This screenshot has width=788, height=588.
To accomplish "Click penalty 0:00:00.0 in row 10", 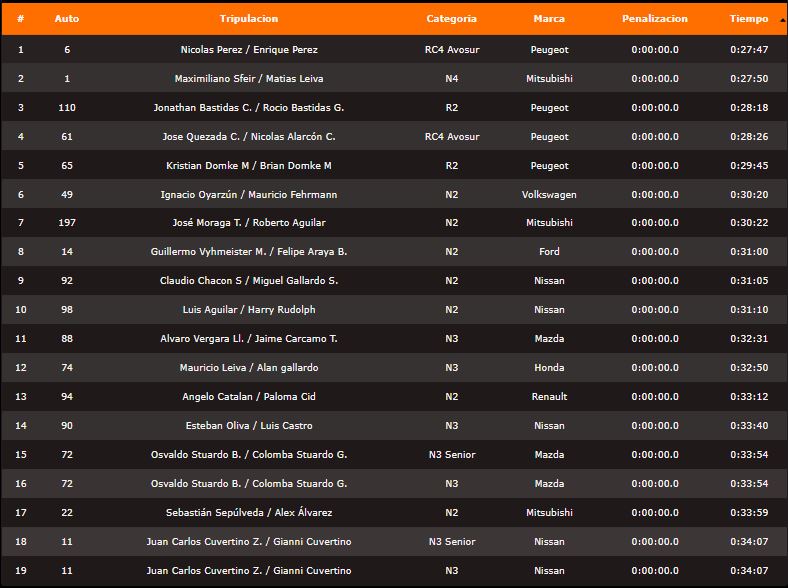I will (655, 310).
